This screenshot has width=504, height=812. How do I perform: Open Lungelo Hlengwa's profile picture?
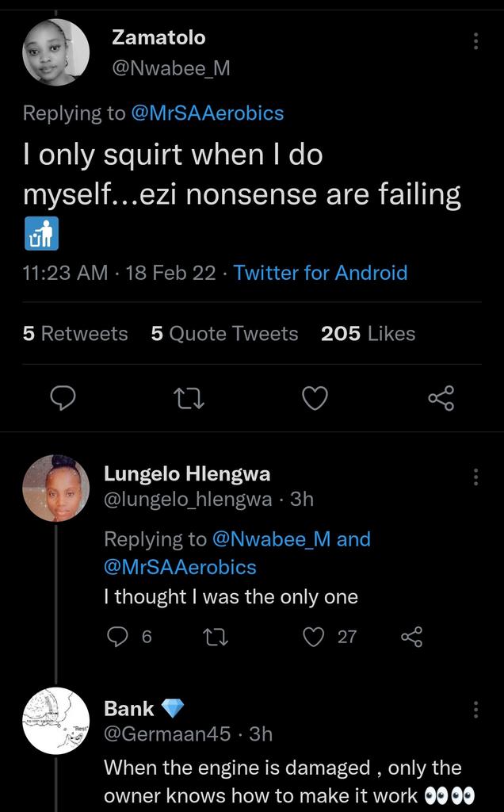click(55, 488)
